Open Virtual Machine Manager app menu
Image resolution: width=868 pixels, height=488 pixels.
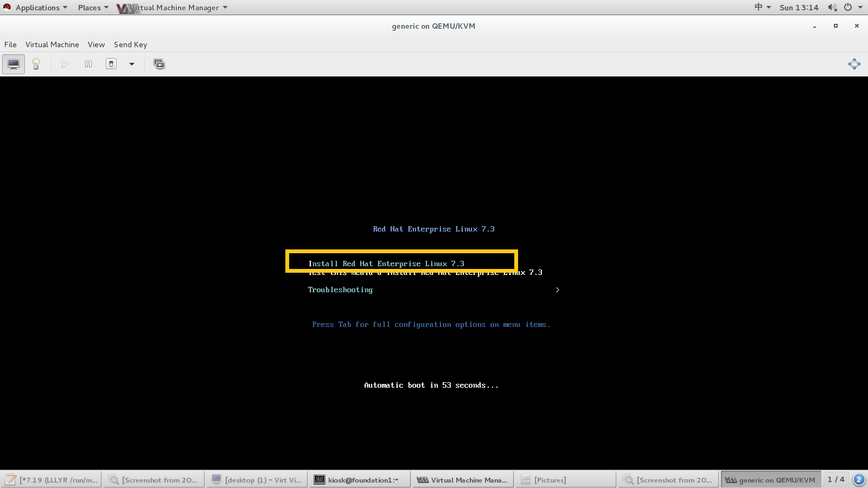pos(173,8)
